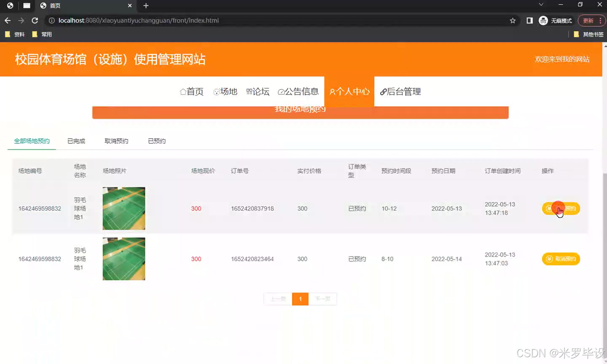Viewport: 607px width, 364px height.
Task: Click the browser back arrow icon
Action: click(7, 20)
